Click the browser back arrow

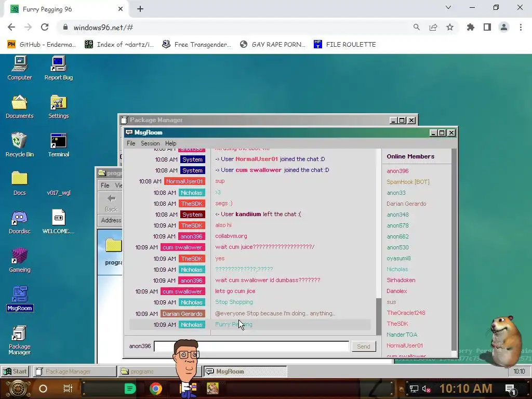[11, 27]
